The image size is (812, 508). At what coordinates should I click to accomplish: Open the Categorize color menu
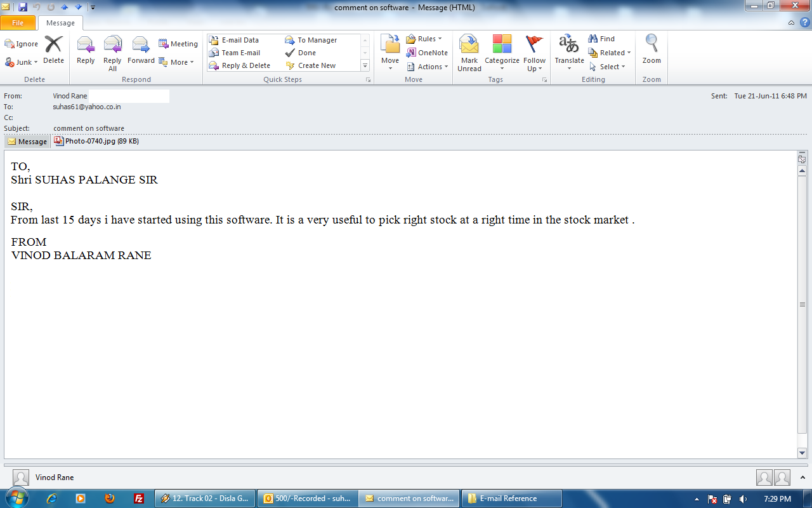pyautogui.click(x=502, y=53)
